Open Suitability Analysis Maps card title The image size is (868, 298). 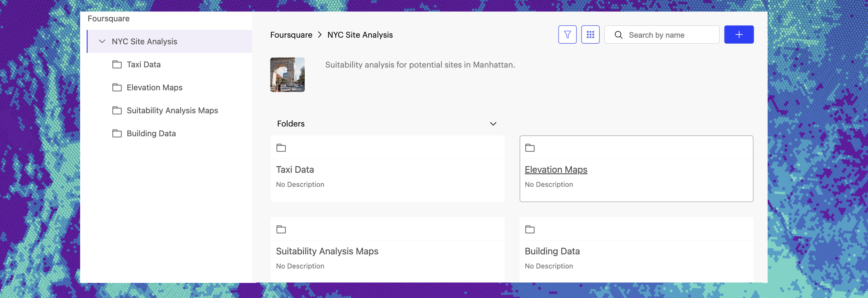click(x=327, y=251)
